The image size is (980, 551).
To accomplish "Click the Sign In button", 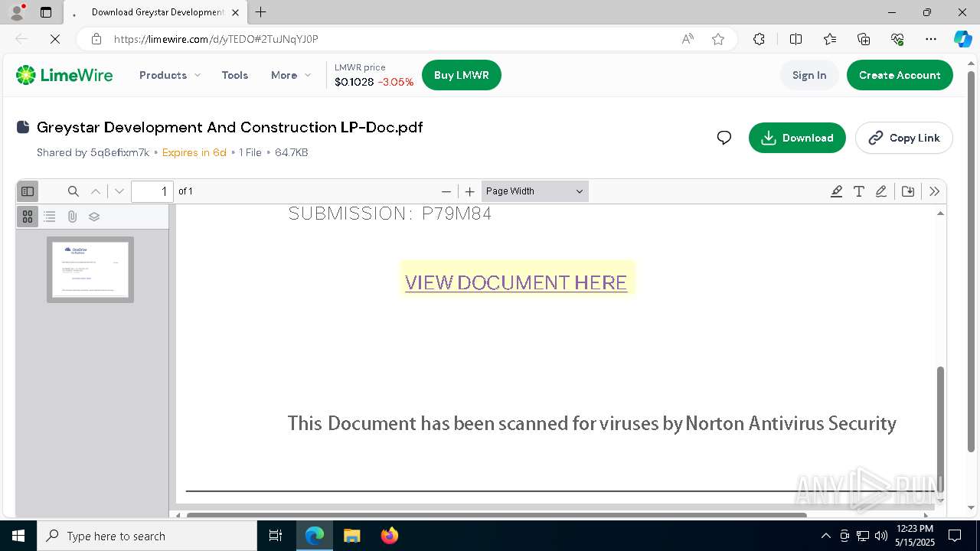I will click(x=809, y=75).
